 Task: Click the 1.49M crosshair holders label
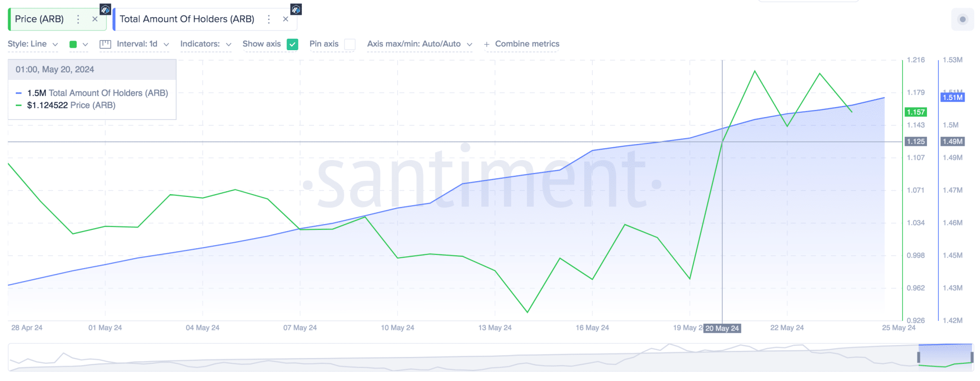[952, 142]
